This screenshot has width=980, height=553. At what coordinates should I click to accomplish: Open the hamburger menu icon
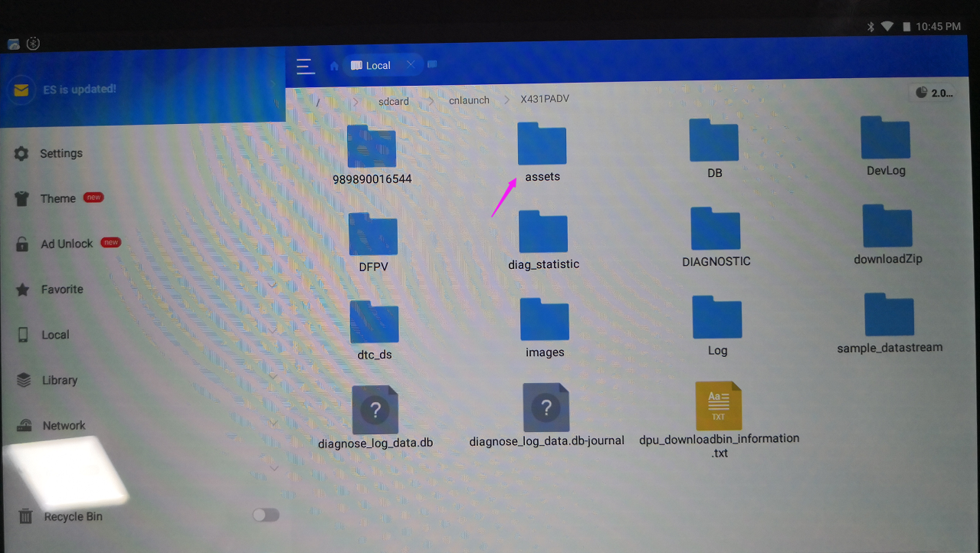(x=305, y=66)
